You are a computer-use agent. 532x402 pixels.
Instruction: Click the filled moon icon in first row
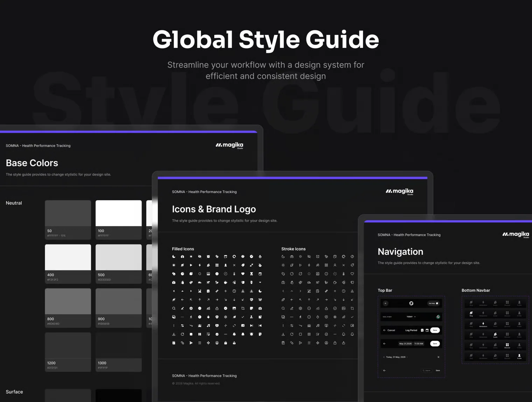174,257
